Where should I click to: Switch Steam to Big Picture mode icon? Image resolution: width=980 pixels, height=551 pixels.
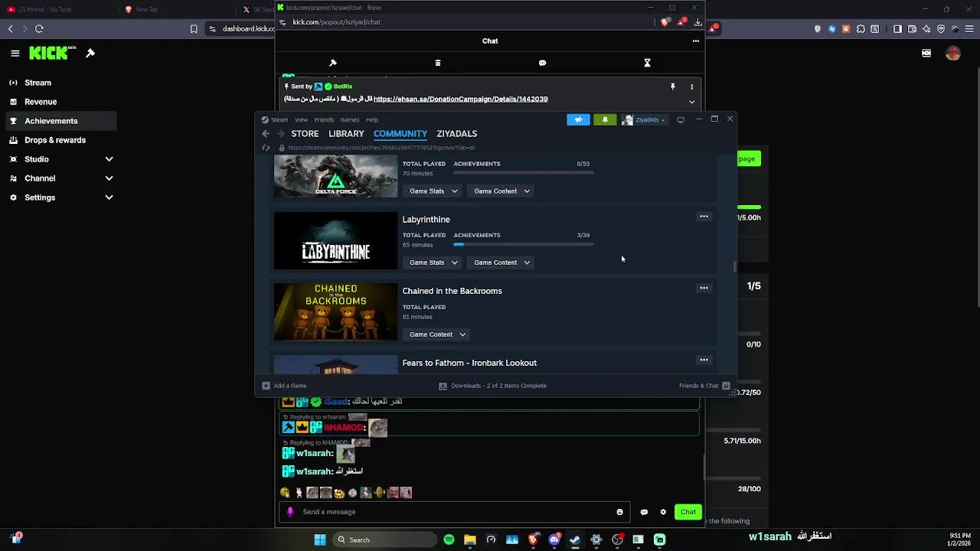pos(681,119)
